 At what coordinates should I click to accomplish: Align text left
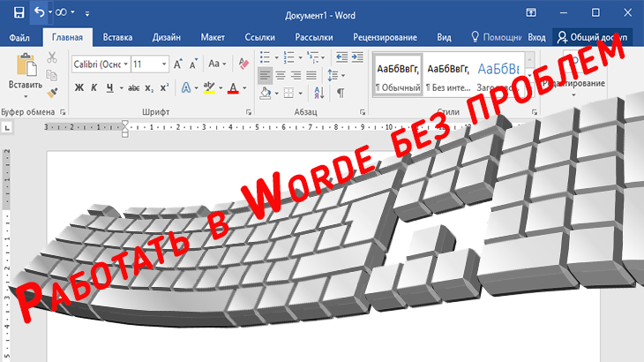pos(265,76)
